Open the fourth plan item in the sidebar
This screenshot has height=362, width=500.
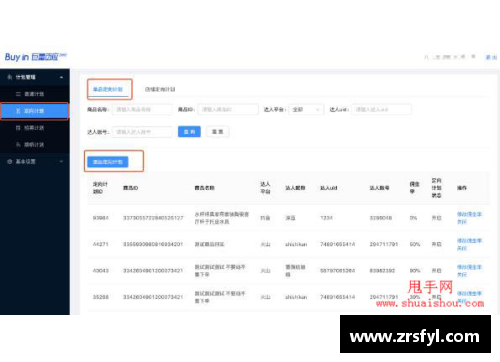pos(35,144)
